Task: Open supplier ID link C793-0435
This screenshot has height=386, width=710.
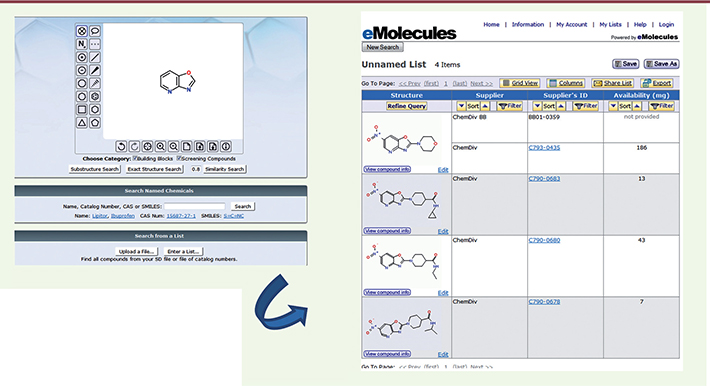Action: tap(544, 148)
